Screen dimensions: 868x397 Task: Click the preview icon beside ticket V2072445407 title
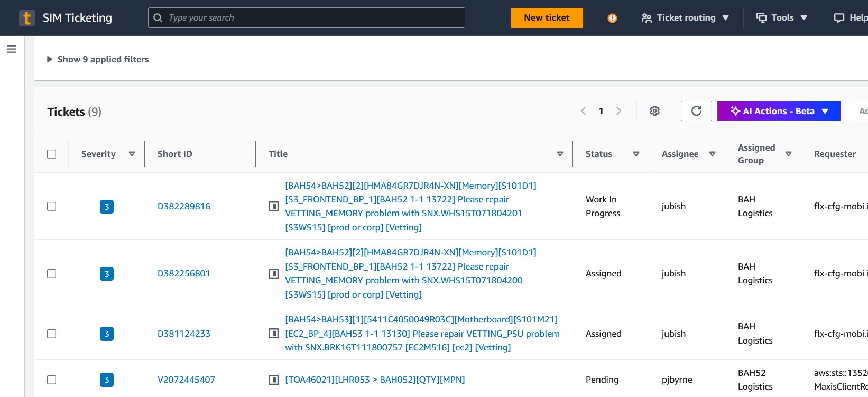[x=273, y=380]
